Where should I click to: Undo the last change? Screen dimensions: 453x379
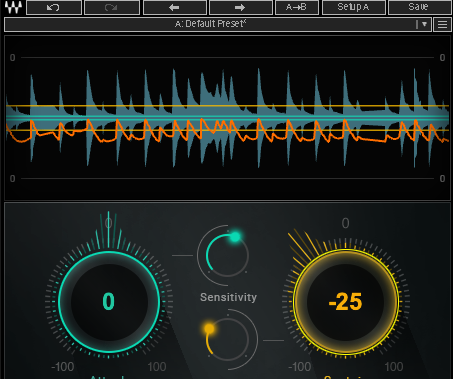pyautogui.click(x=54, y=7)
